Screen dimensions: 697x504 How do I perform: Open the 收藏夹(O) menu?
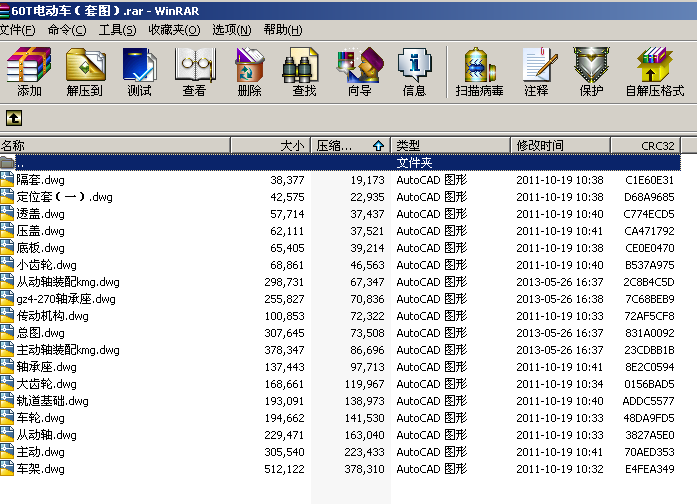(x=174, y=30)
